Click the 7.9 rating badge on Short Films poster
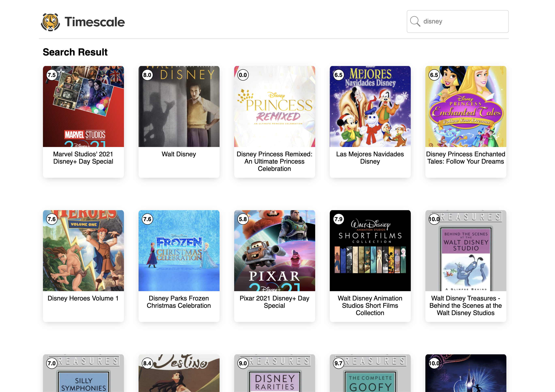Viewport: 555px width, 392px height. coord(338,219)
